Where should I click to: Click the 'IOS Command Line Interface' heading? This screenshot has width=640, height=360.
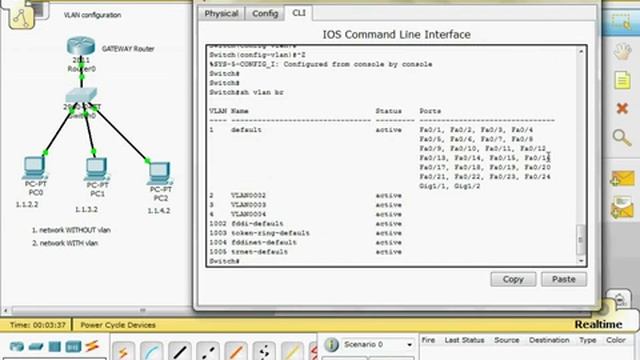396,34
